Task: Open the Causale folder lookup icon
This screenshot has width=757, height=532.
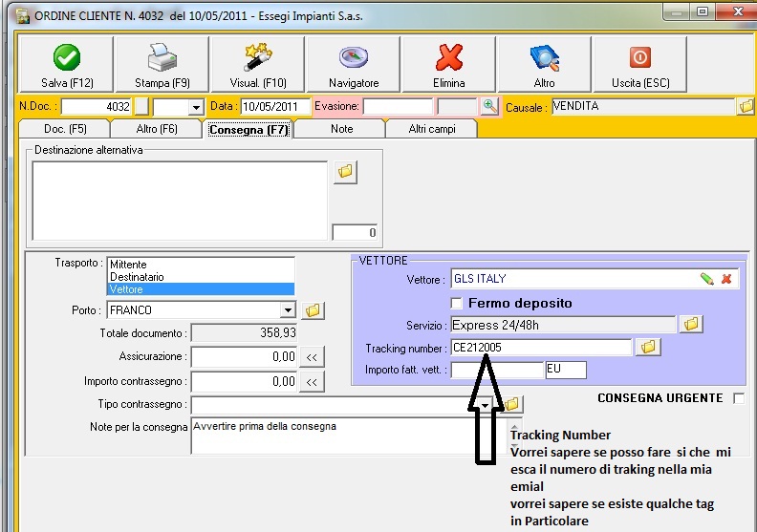Action: (746, 106)
